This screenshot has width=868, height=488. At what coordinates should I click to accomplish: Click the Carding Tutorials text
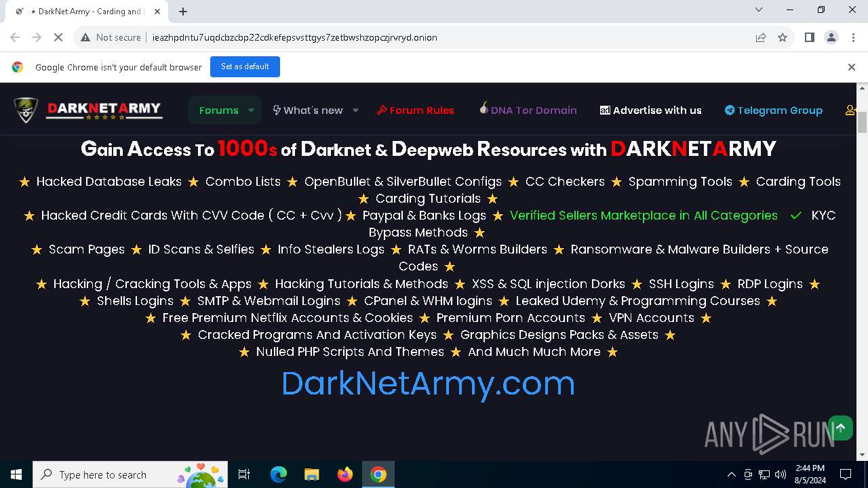pos(428,199)
